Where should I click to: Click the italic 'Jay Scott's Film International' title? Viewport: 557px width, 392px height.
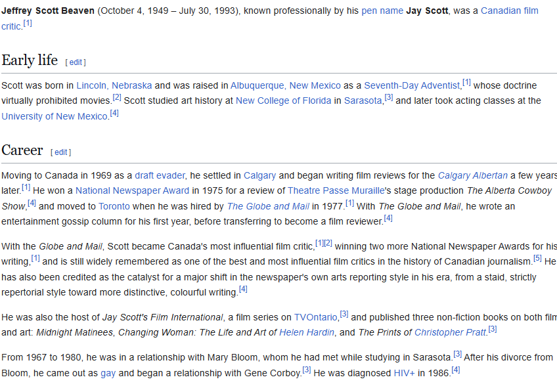pos(163,317)
